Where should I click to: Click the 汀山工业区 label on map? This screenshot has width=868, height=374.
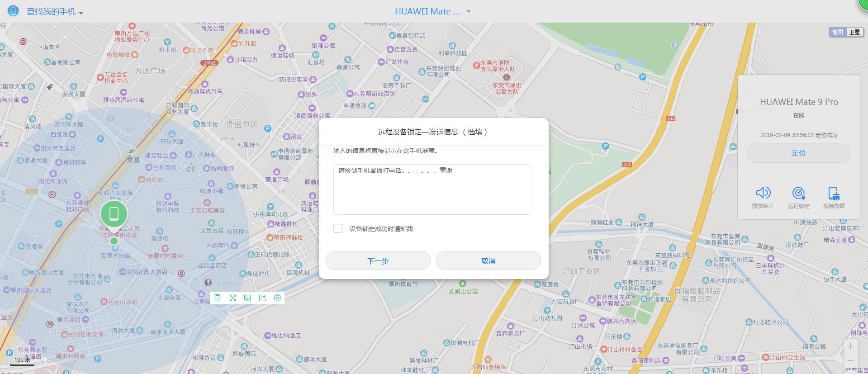(x=581, y=271)
